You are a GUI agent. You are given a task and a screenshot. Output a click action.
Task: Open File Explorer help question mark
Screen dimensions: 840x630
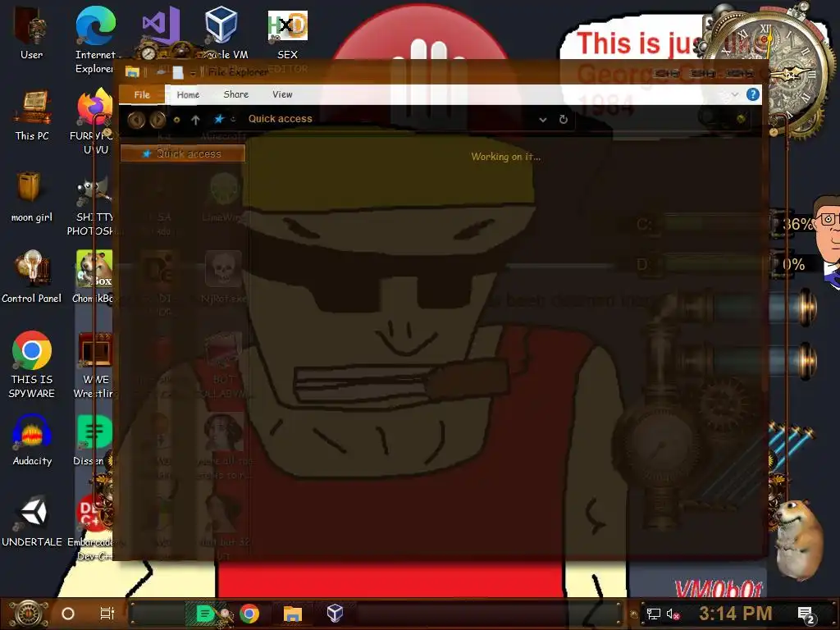point(753,95)
